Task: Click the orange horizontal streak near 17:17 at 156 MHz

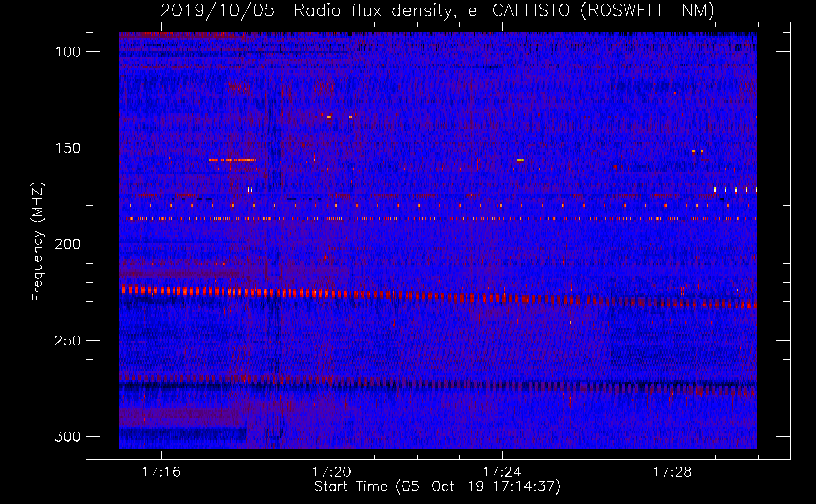Action: tap(232, 160)
